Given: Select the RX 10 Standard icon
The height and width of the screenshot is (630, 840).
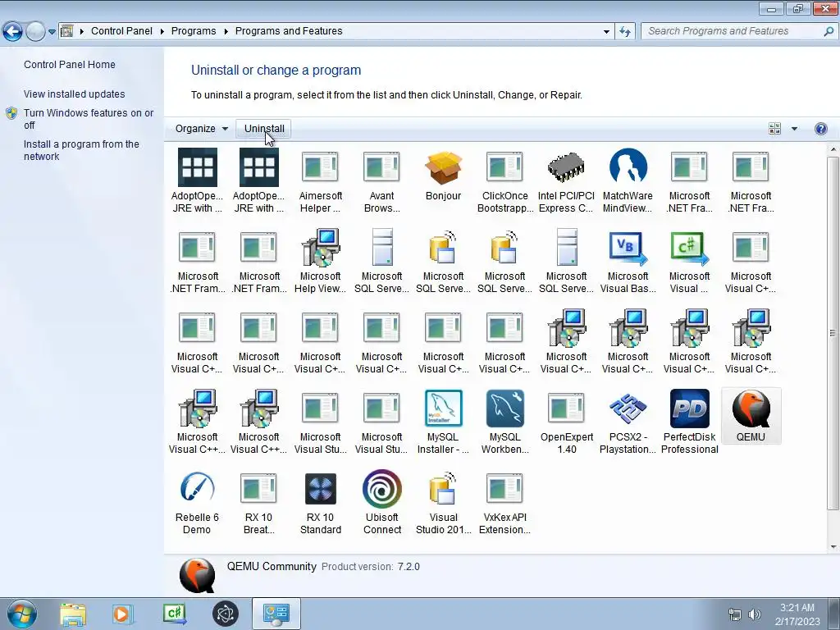Looking at the screenshot, I should [x=320, y=489].
